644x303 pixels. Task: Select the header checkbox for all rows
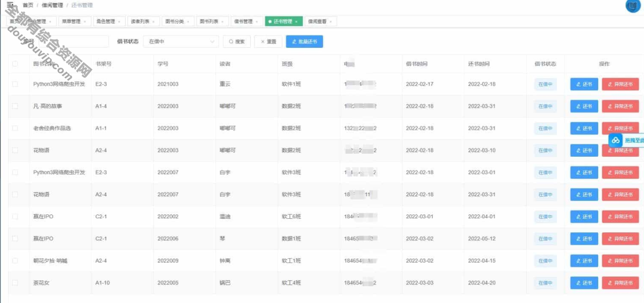point(15,64)
